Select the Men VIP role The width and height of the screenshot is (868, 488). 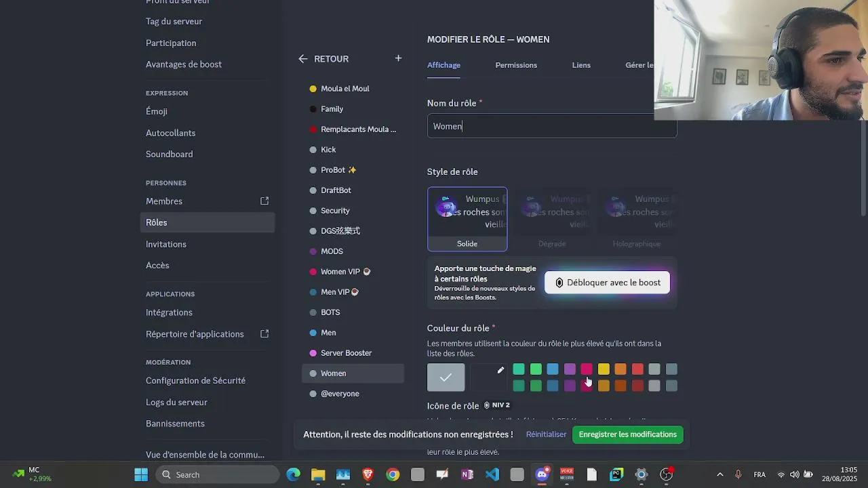click(353, 292)
